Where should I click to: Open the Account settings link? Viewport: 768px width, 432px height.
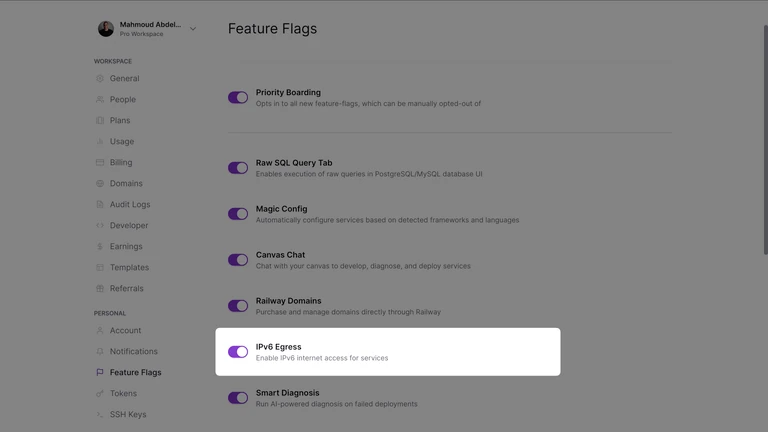pos(125,331)
